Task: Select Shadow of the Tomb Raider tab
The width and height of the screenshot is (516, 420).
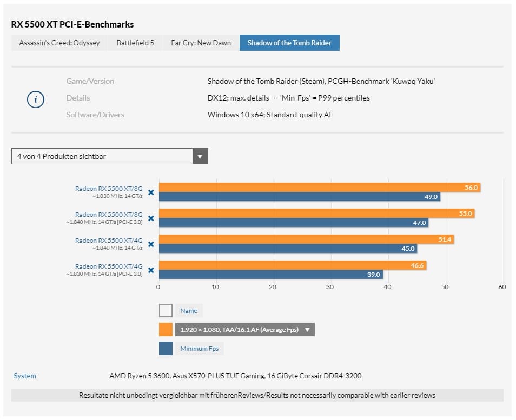Action: 289,43
